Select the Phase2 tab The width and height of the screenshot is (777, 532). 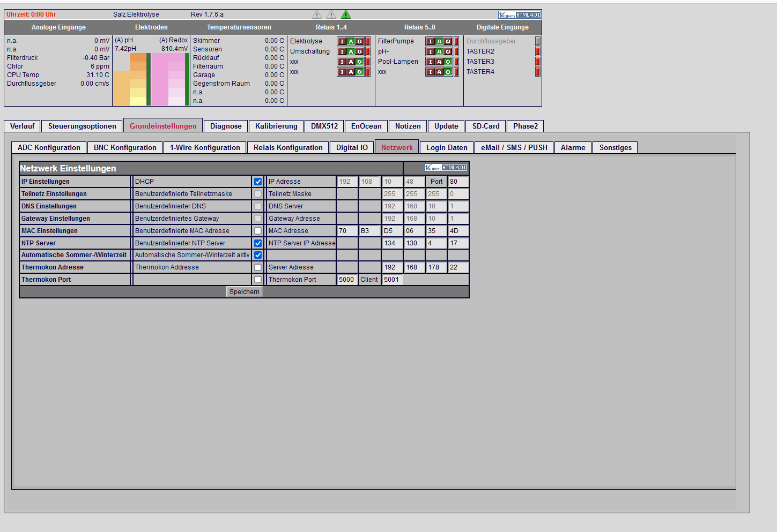(x=526, y=126)
